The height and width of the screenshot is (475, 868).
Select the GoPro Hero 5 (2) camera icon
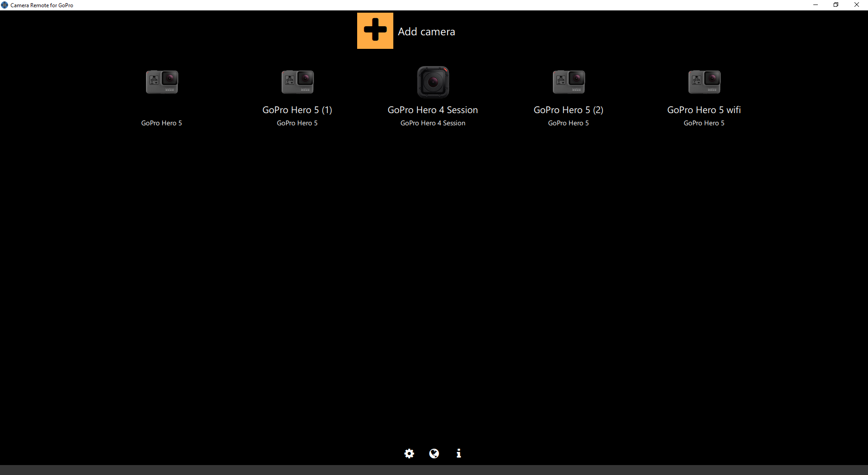pos(568,82)
